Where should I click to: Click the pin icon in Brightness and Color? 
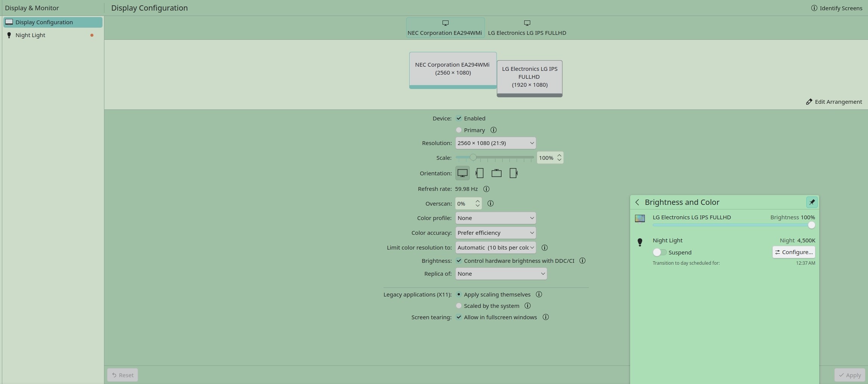click(812, 202)
